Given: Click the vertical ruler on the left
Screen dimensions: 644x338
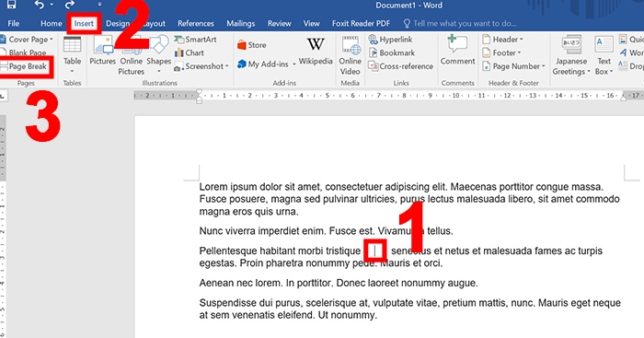Looking at the screenshot, I should click(x=3, y=227).
